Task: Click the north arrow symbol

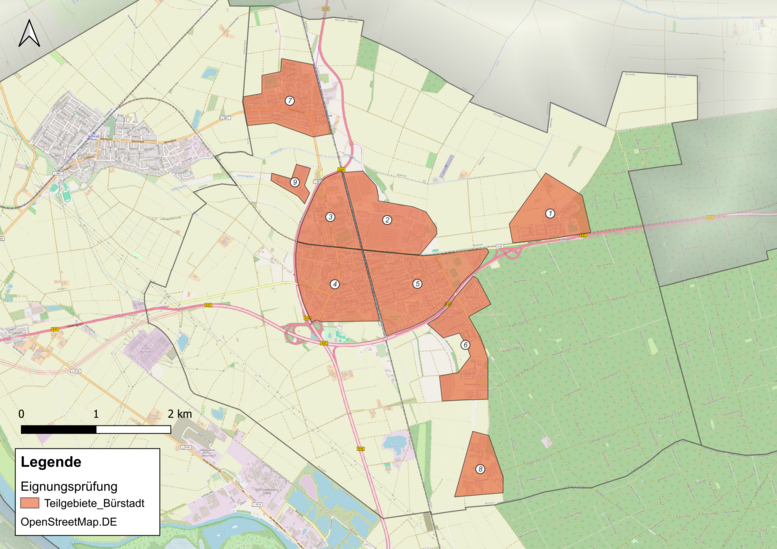Action: click(x=30, y=34)
